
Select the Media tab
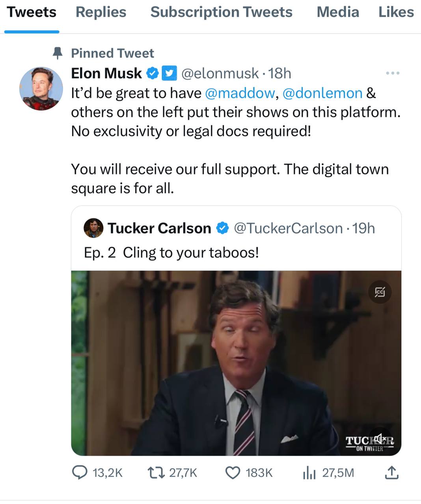pos(338,12)
